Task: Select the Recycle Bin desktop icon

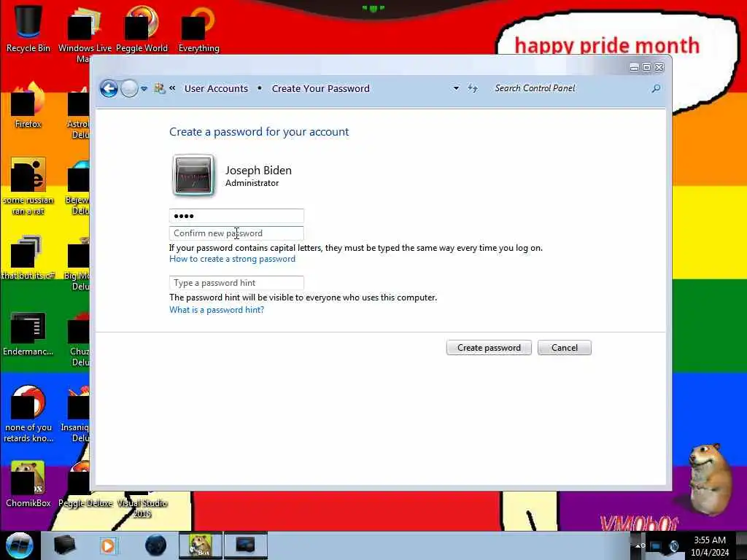Action: coord(28,28)
